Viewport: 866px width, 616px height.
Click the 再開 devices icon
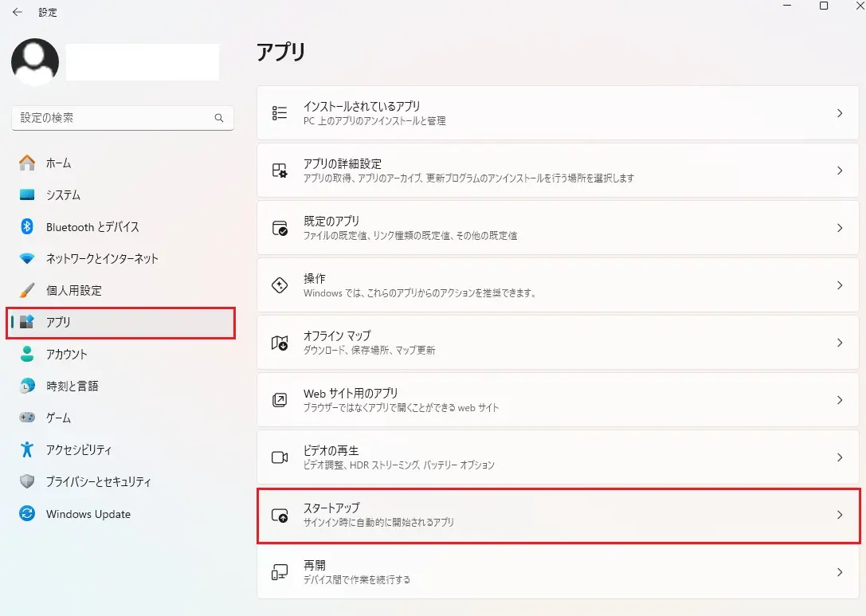280,572
